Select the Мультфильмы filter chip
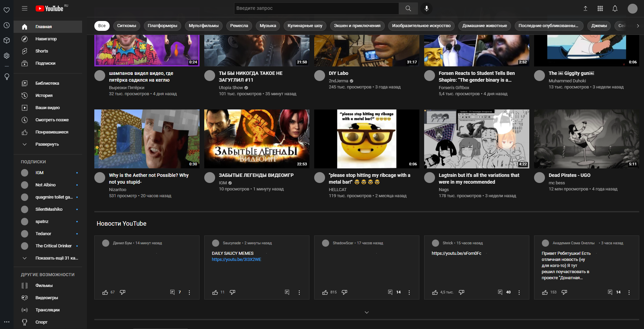 pos(204,26)
